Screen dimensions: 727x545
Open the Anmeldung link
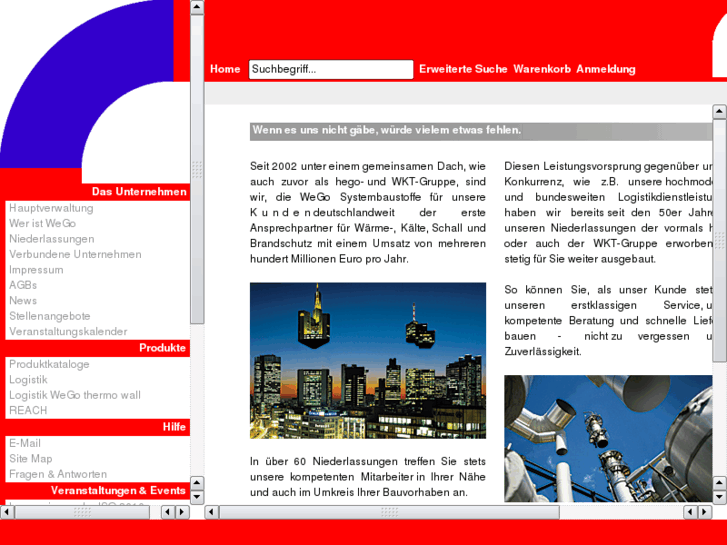[606, 69]
